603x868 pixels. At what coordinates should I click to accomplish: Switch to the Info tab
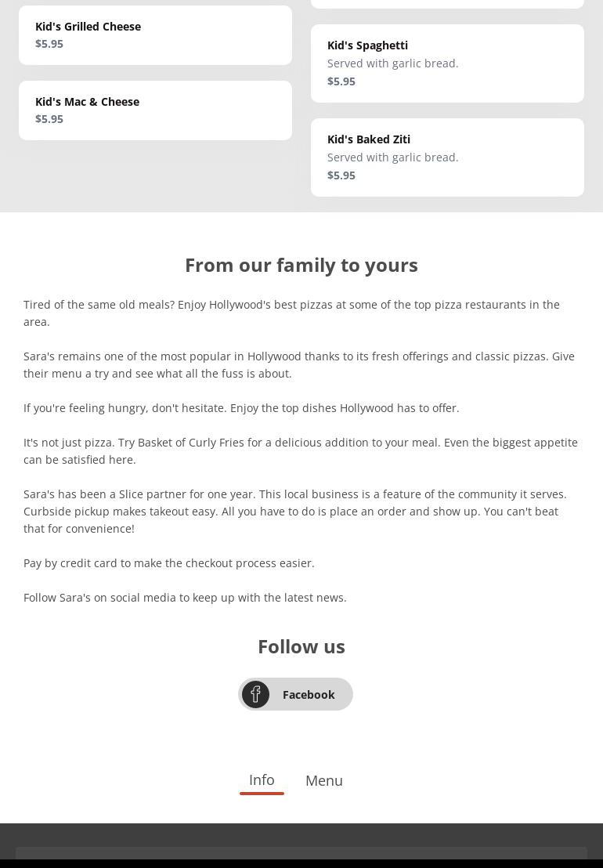pos(262,780)
